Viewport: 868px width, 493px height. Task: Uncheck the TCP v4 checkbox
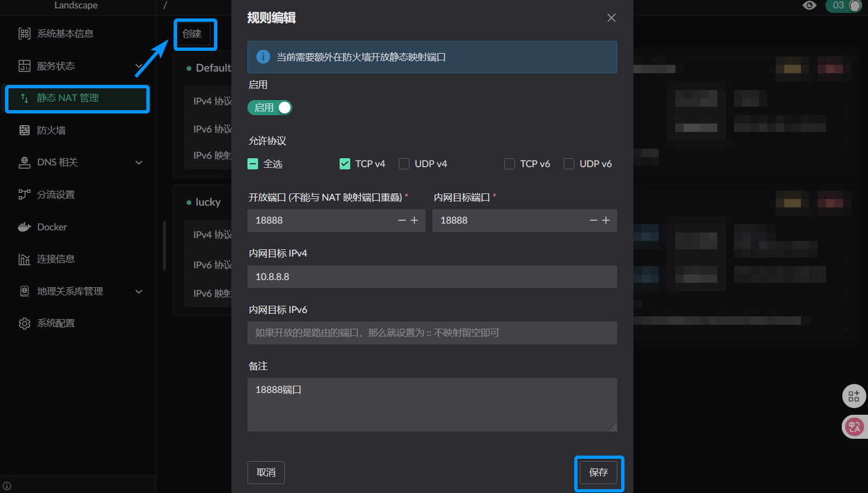[x=345, y=164]
